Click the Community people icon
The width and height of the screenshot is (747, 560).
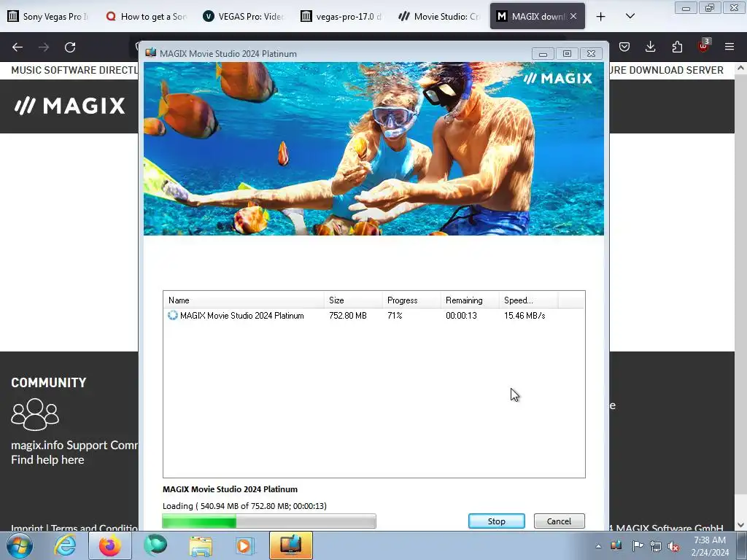click(x=35, y=414)
